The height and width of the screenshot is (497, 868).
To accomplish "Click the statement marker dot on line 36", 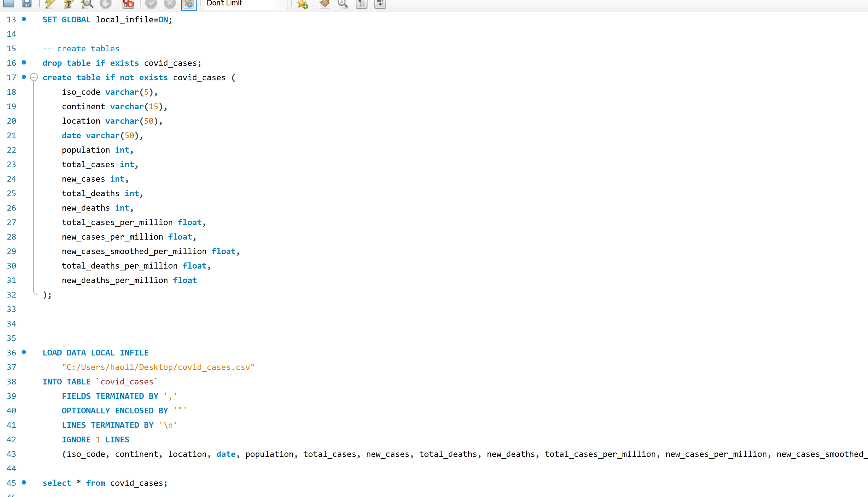I will tap(24, 352).
